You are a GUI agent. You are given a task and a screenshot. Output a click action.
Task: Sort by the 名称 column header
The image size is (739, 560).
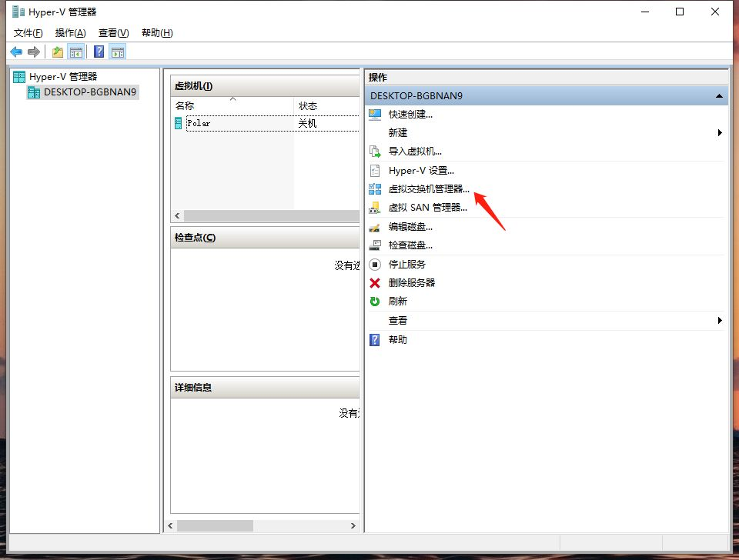point(232,106)
